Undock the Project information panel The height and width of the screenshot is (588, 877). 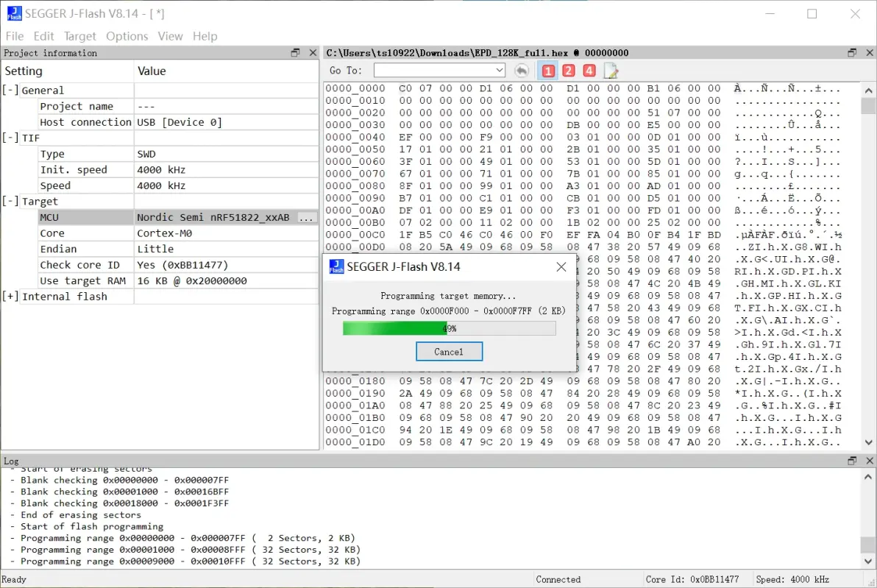[295, 52]
